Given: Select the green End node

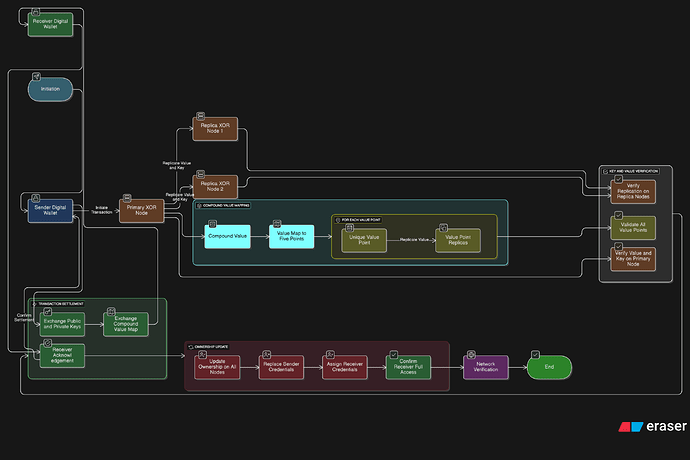Looking at the screenshot, I should coord(549,367).
